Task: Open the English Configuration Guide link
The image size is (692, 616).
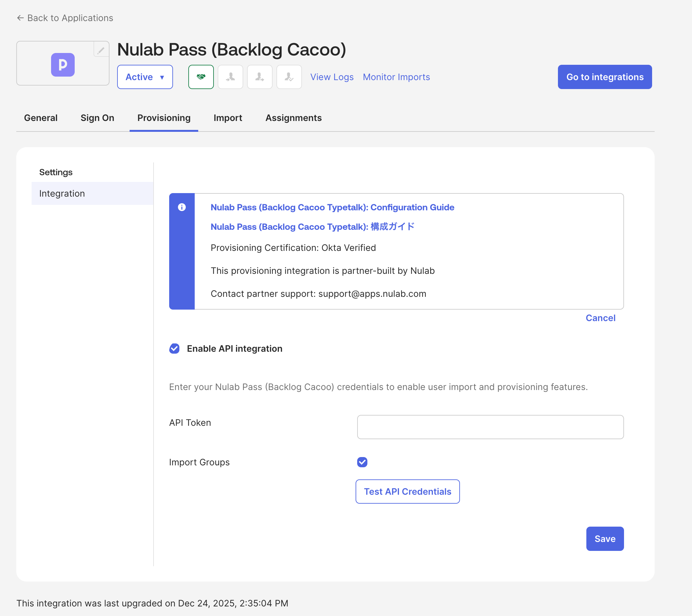Action: click(x=333, y=207)
